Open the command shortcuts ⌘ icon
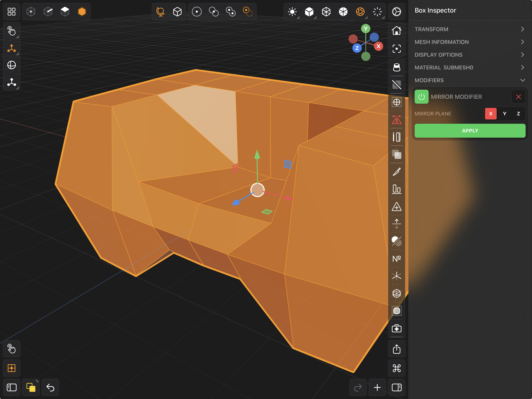Image resolution: width=532 pixels, height=399 pixels. click(397, 368)
